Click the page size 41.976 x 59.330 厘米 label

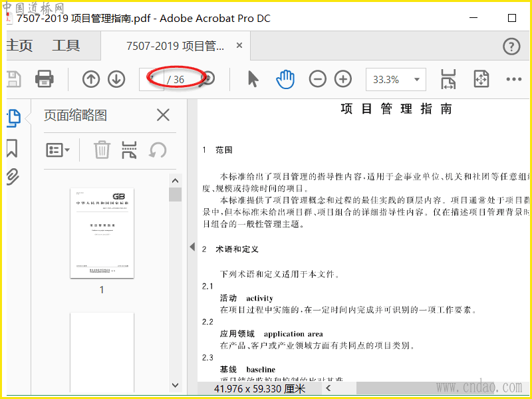[x=260, y=388]
